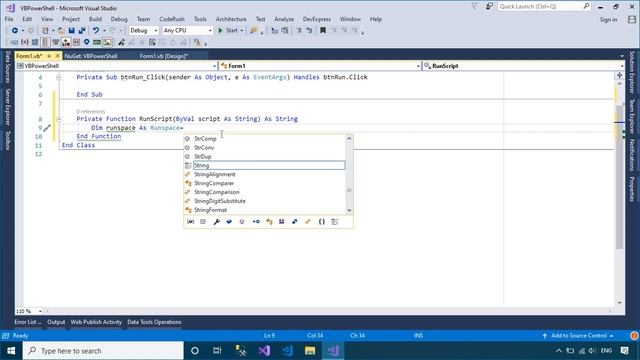The width and height of the screenshot is (640, 360).
Task: Click the ENG language indicator in tray
Action: (x=607, y=351)
